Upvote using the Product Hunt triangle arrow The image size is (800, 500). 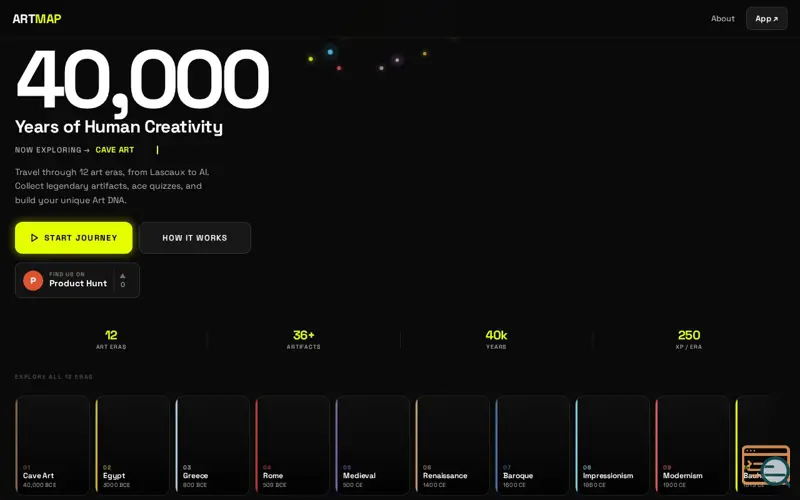tap(122, 276)
